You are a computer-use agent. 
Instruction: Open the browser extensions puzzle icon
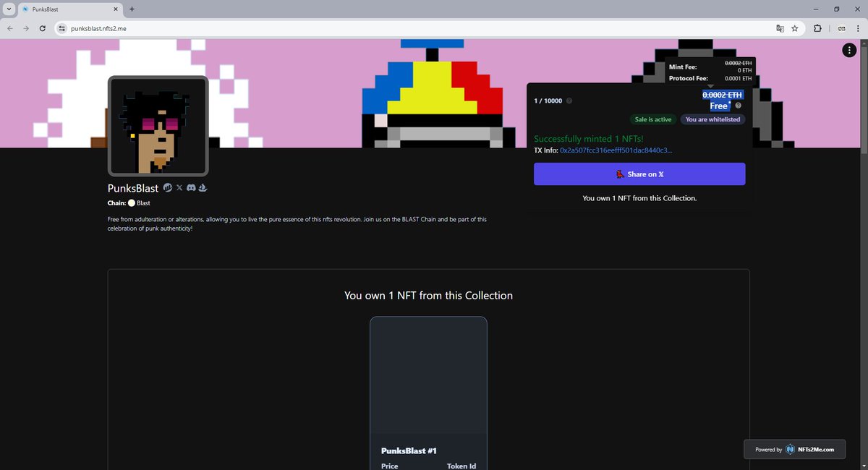(x=817, y=28)
